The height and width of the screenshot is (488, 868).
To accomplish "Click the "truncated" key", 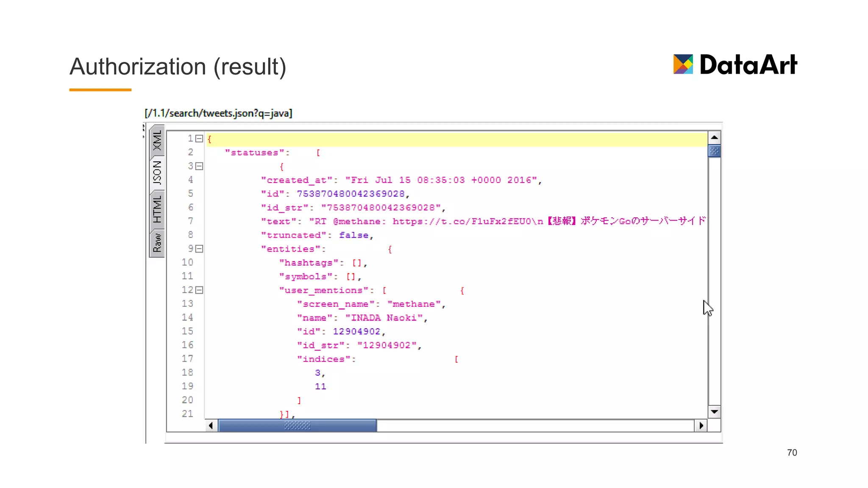I will click(x=294, y=235).
